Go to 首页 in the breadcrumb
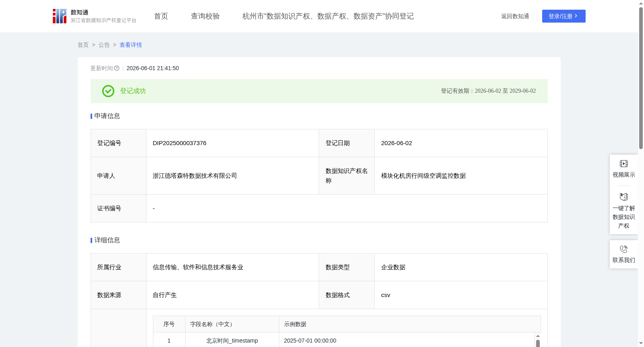This screenshot has height=347, width=644. coord(83,45)
